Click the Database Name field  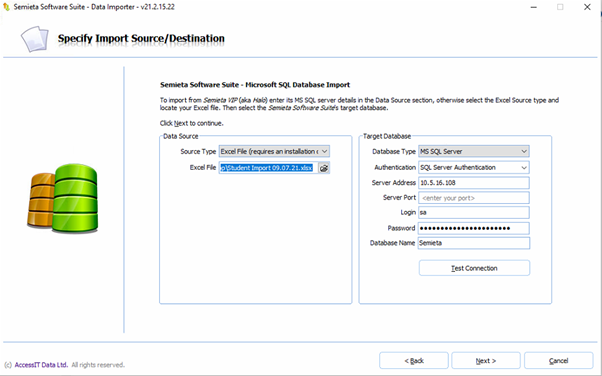point(474,243)
